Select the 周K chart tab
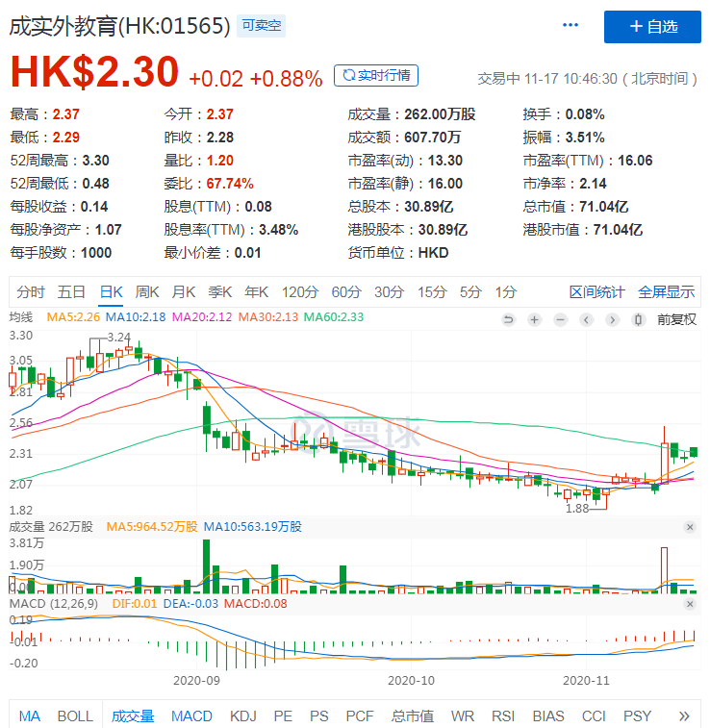The image size is (710, 728). 147,292
